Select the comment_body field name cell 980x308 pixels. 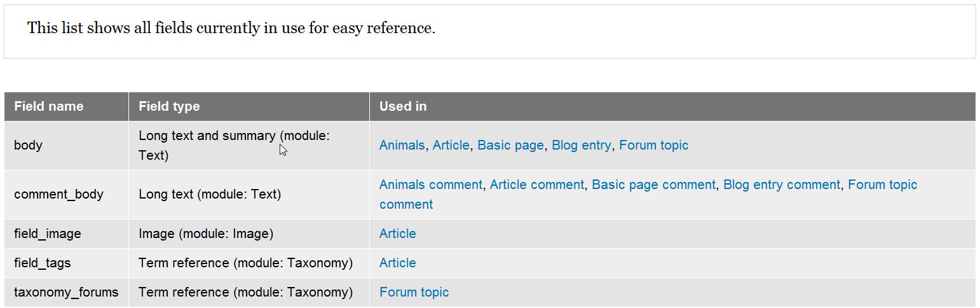point(58,194)
